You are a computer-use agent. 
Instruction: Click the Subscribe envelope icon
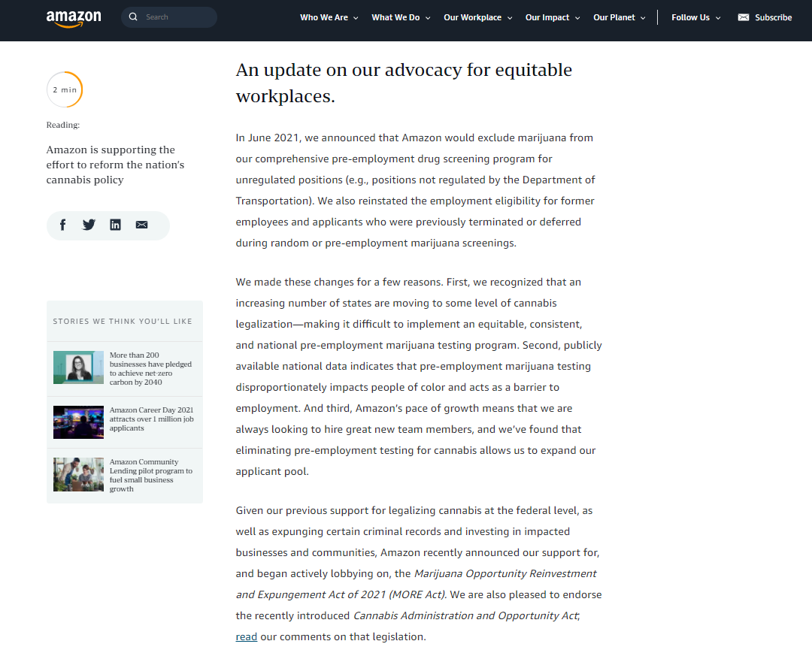point(744,17)
